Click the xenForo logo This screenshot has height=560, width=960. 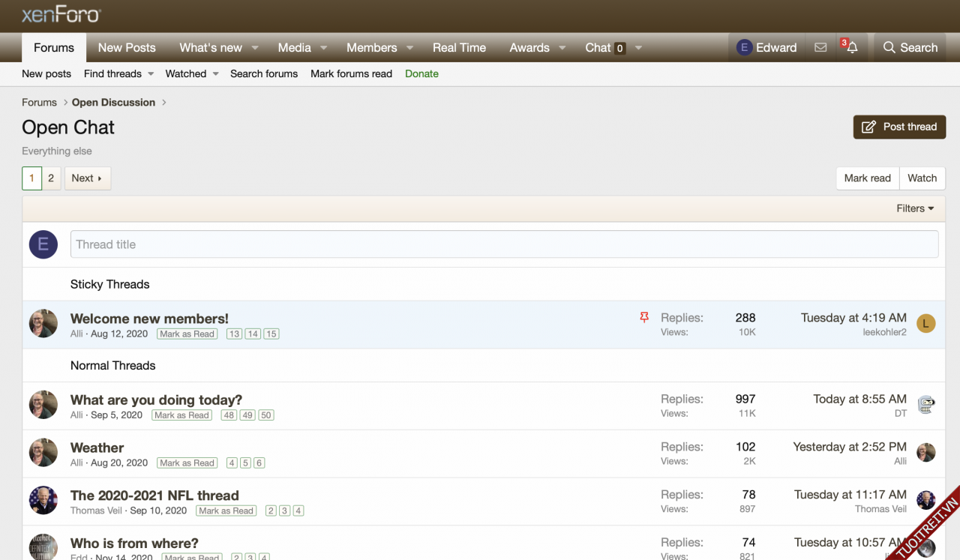pyautogui.click(x=61, y=14)
